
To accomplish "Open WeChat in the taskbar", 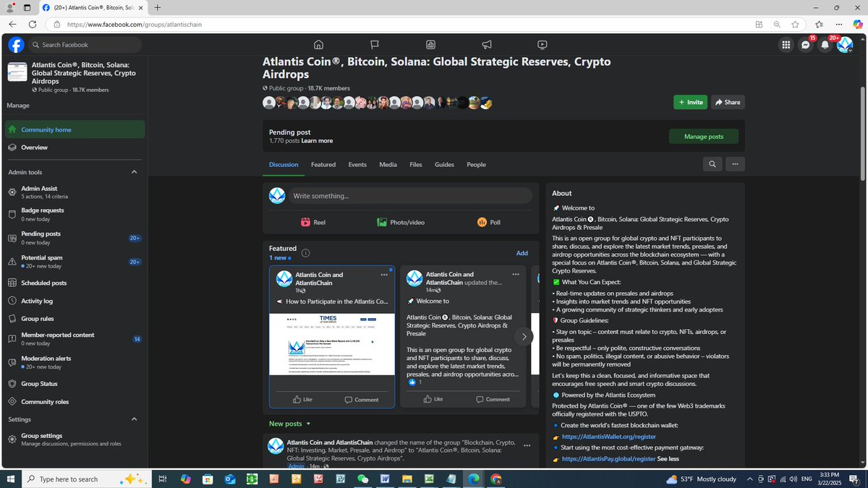I will 362,479.
